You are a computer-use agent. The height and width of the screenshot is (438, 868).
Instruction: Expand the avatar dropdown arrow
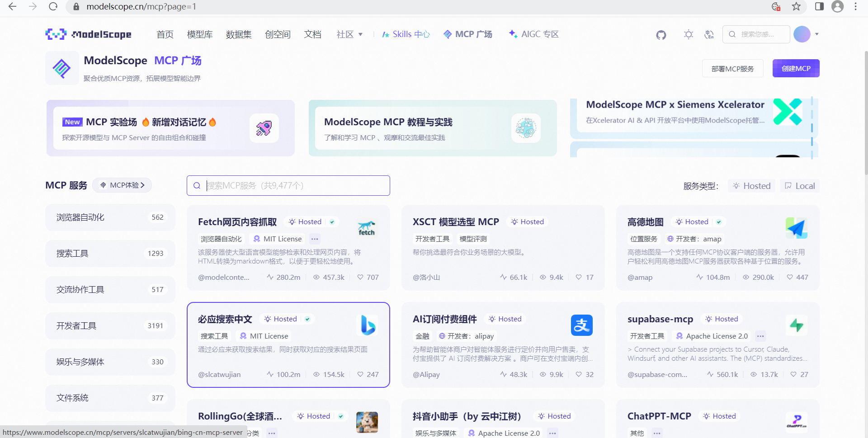816,34
